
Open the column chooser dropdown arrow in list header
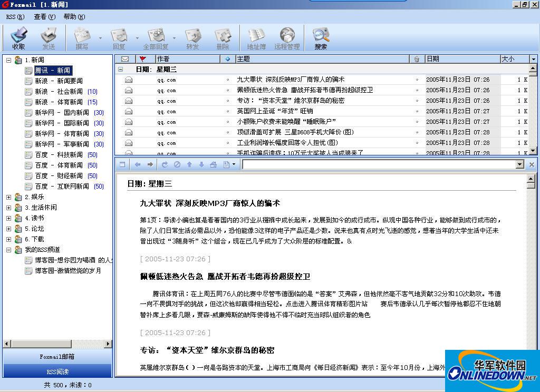[x=533, y=59]
